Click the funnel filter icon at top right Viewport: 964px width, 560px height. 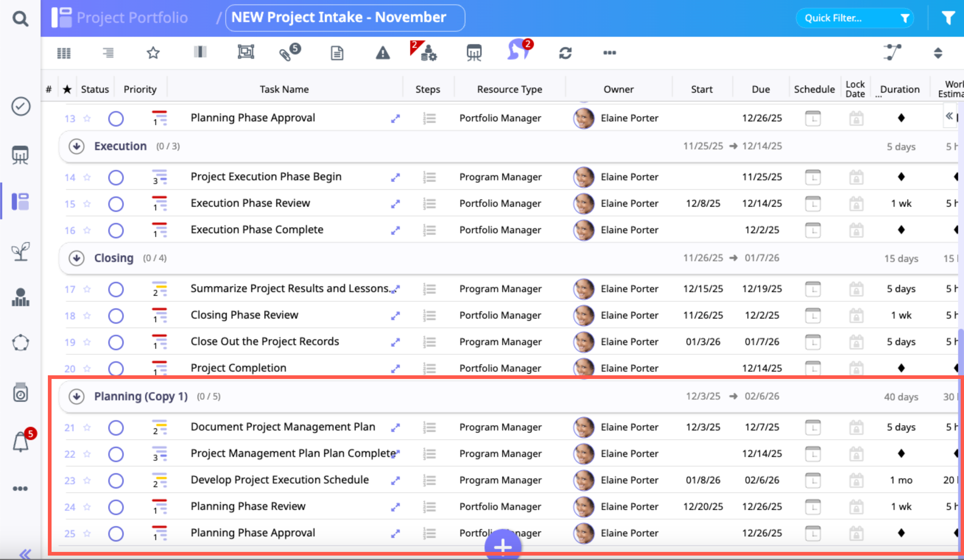947,18
